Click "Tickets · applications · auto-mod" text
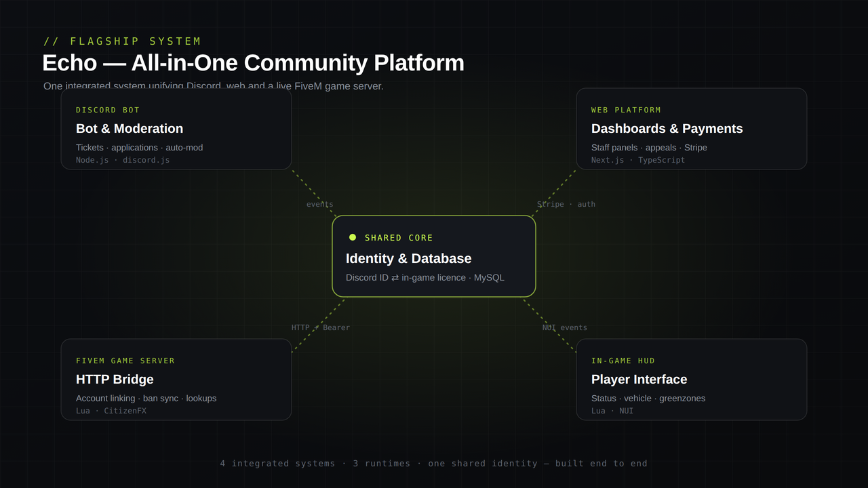868x488 pixels. point(139,148)
